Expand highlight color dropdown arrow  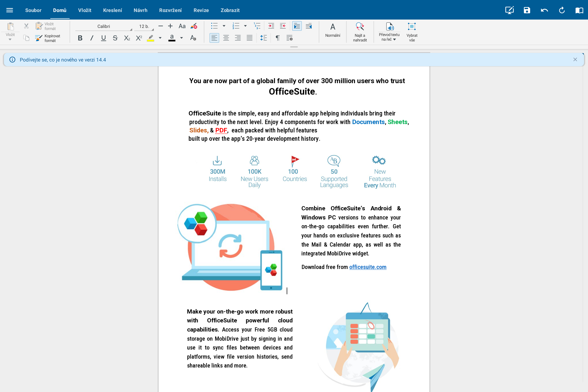160,38
